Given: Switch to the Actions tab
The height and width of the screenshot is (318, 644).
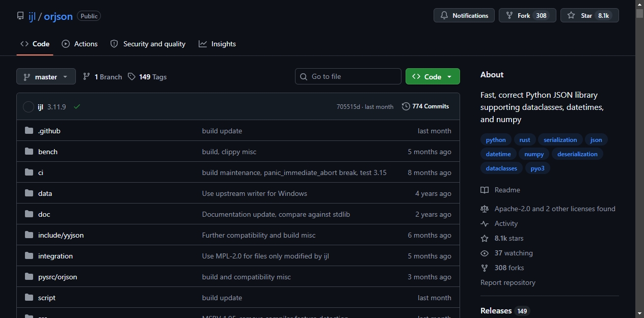Looking at the screenshot, I should [x=79, y=44].
